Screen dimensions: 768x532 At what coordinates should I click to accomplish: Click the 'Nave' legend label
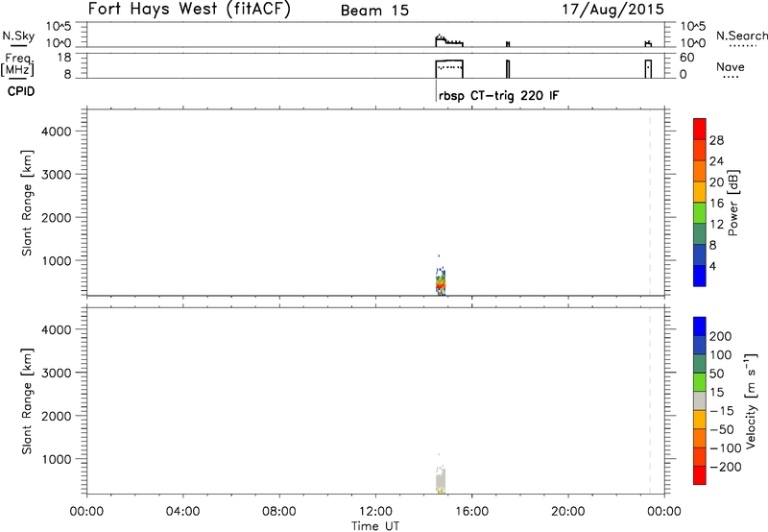[731, 66]
